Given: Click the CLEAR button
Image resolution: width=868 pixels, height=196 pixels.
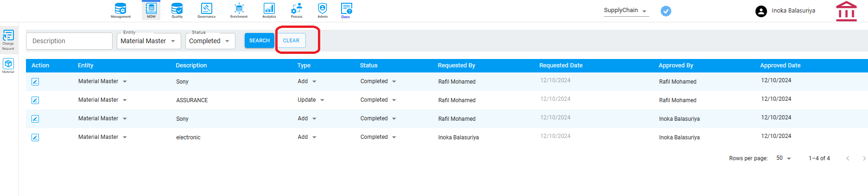Looking at the screenshot, I should [291, 40].
